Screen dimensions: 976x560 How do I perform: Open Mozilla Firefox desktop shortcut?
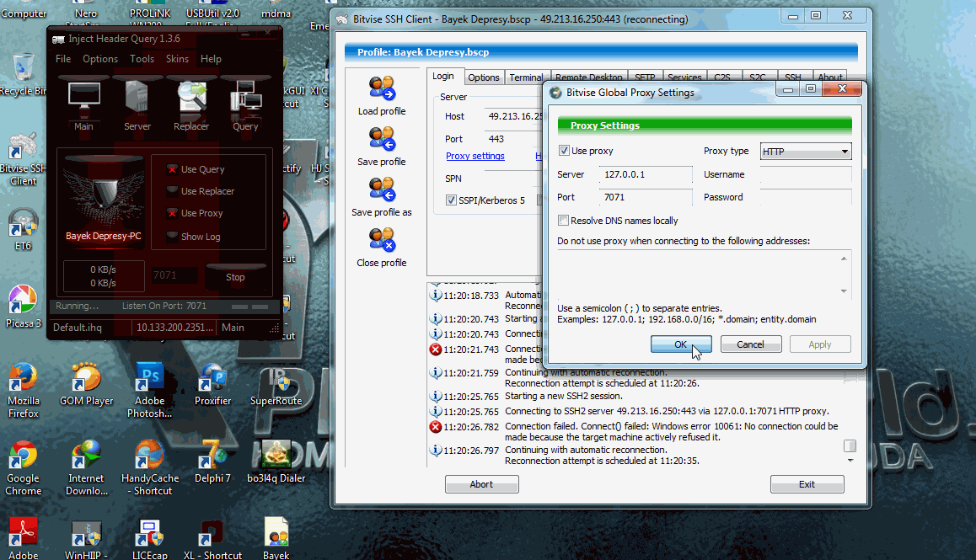pyautogui.click(x=24, y=390)
